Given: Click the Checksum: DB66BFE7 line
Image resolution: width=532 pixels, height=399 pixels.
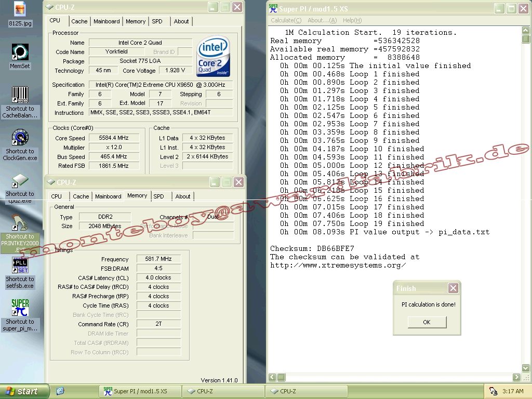Looking at the screenshot, I should (312, 248).
